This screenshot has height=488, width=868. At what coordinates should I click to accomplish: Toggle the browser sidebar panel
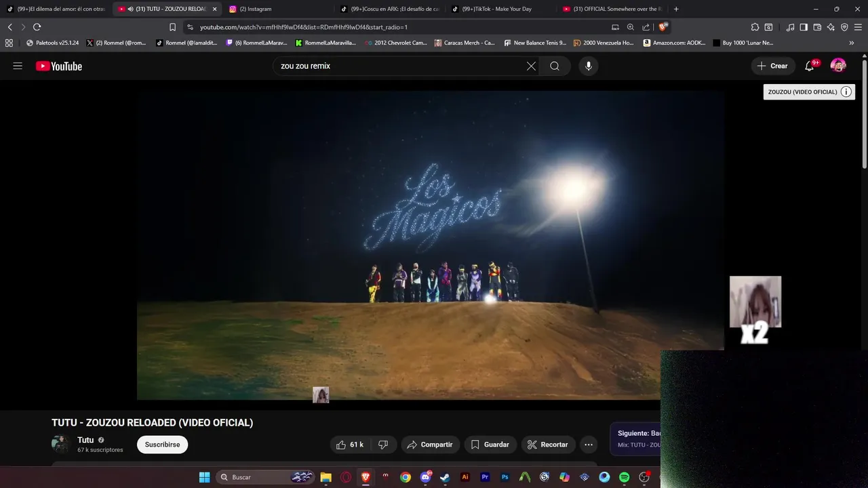pos(804,27)
